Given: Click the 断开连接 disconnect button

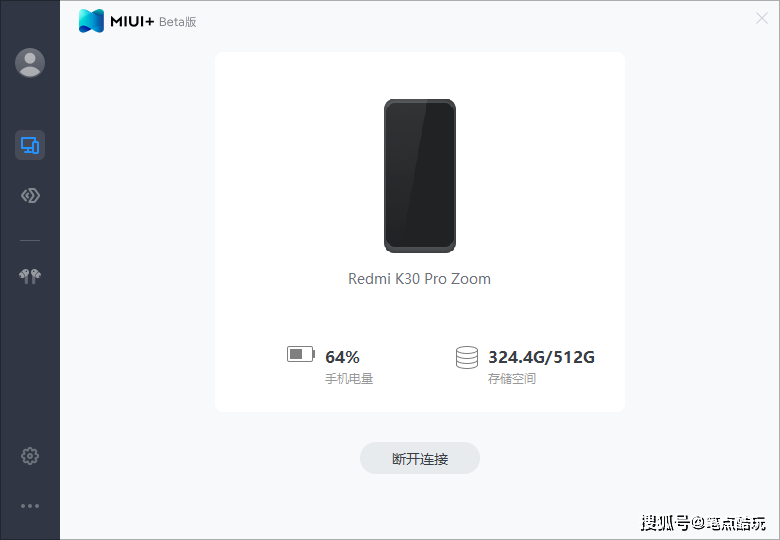Looking at the screenshot, I should click(420, 458).
